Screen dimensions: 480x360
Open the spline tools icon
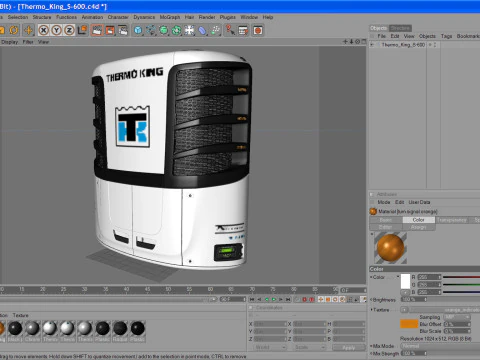151,30
